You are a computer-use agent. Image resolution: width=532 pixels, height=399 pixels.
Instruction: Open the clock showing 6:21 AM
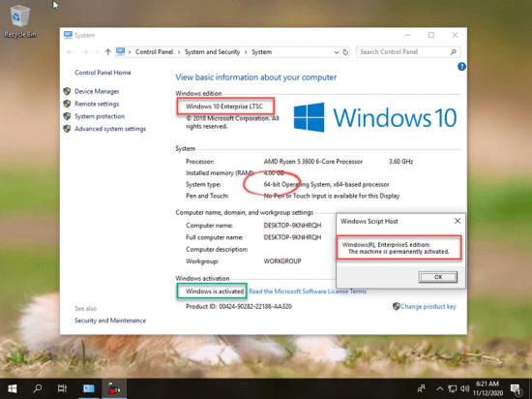tap(488, 388)
